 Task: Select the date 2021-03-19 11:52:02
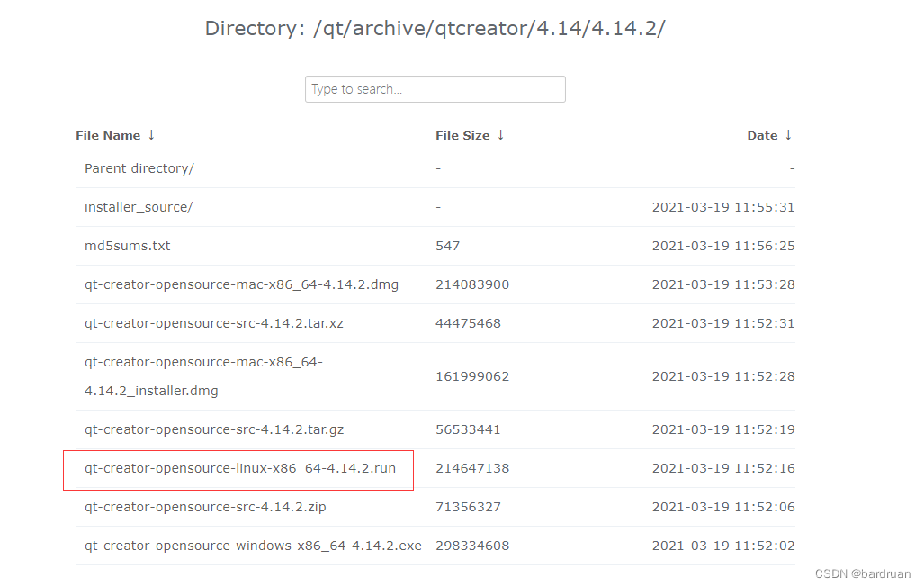coord(723,546)
